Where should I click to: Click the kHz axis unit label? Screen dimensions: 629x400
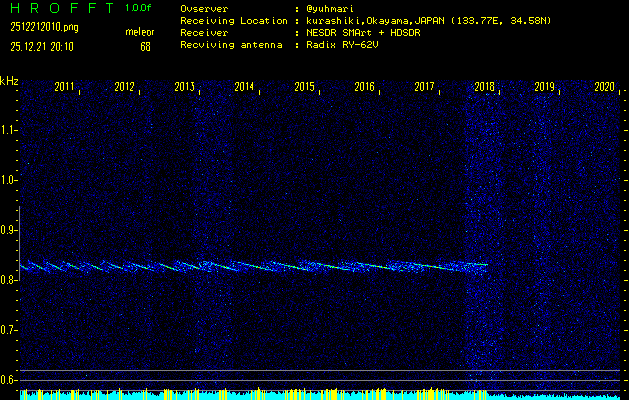pos(9,81)
